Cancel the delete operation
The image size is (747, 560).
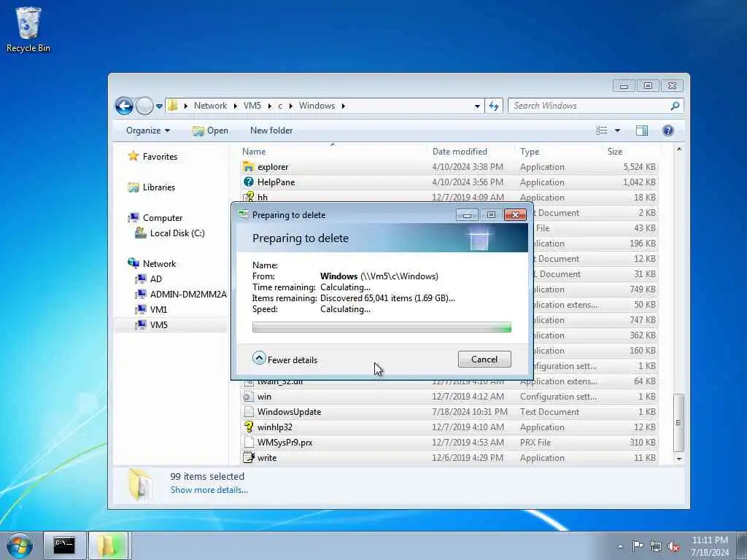point(484,359)
